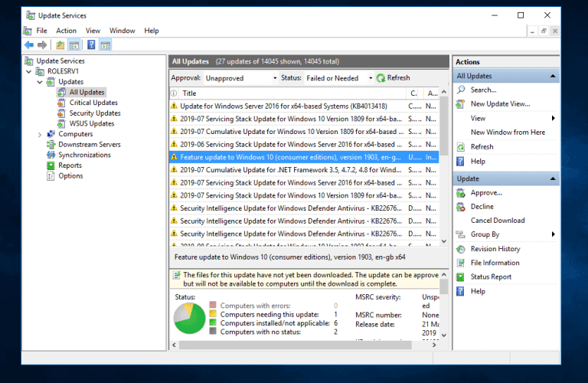588x383 pixels.
Task: Click the details pane scroll right arrow
Action: click(434, 345)
